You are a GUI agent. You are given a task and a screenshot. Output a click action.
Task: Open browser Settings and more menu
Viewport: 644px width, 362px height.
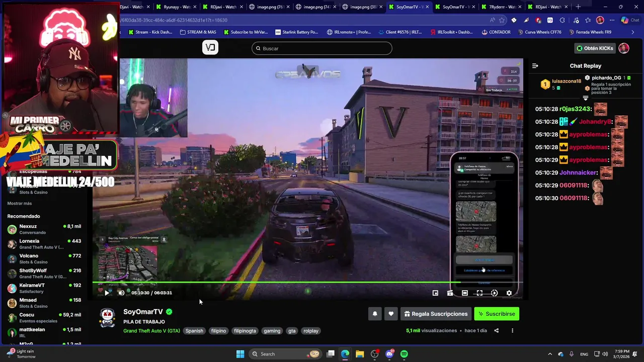tap(612, 20)
